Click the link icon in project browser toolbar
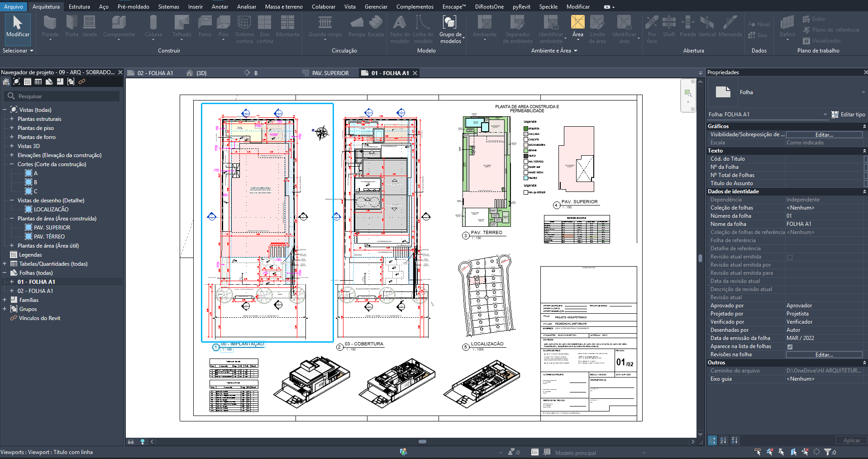 pos(82,81)
